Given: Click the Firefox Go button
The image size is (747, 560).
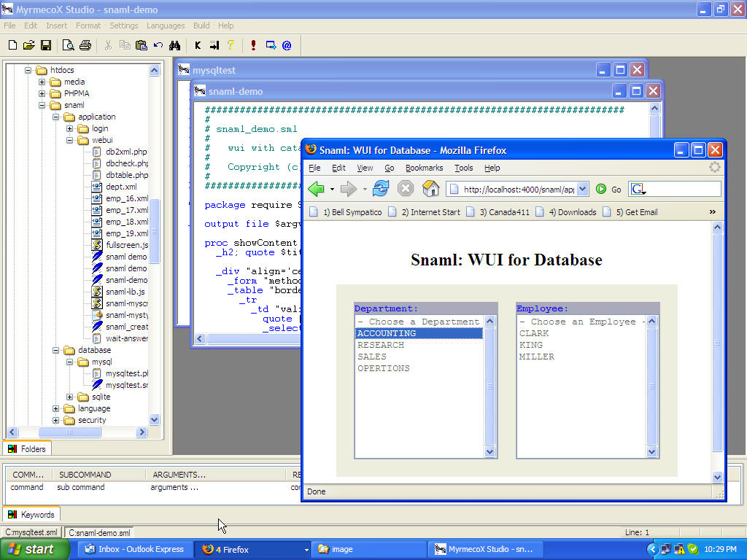Looking at the screenshot, I should pos(609,190).
